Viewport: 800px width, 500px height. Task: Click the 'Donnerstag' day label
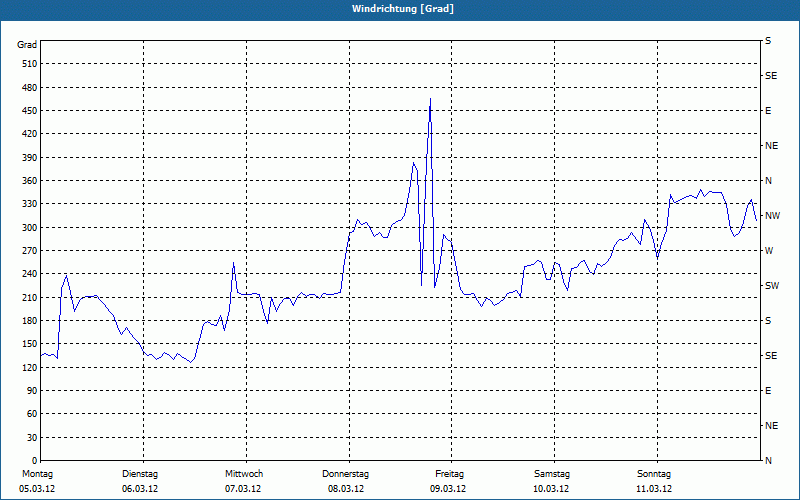(x=345, y=474)
